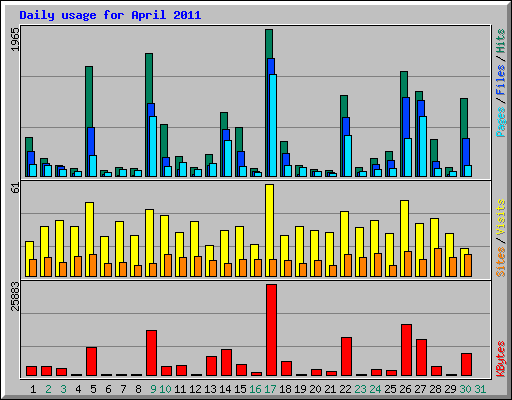Click day label 15
The width and height of the screenshot is (512, 400).
[240, 389]
